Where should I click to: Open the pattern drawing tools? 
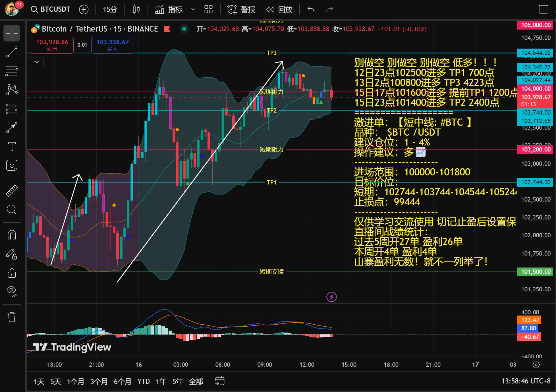tap(12, 90)
